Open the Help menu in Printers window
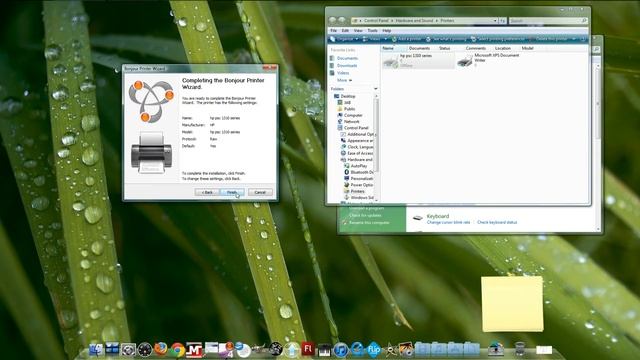This screenshot has height=360, width=640. 387,31
